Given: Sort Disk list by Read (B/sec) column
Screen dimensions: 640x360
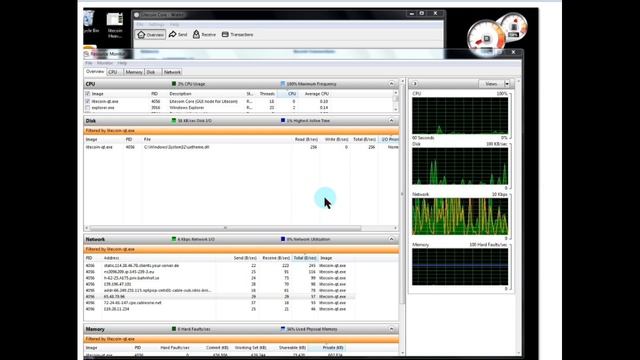Looking at the screenshot, I should click(306, 140).
